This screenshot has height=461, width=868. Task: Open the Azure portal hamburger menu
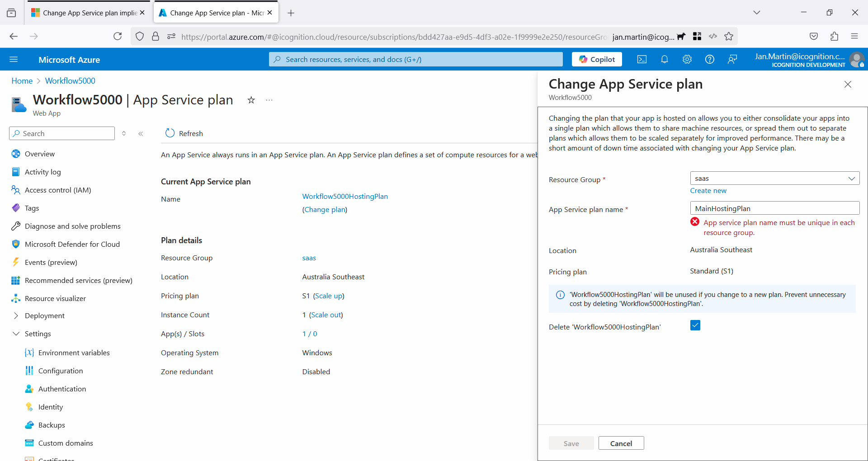click(x=14, y=59)
